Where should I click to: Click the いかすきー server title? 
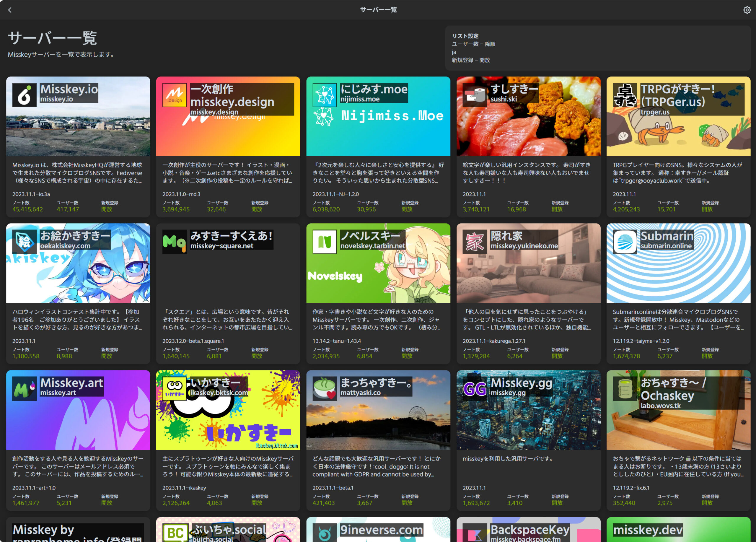(x=215, y=383)
